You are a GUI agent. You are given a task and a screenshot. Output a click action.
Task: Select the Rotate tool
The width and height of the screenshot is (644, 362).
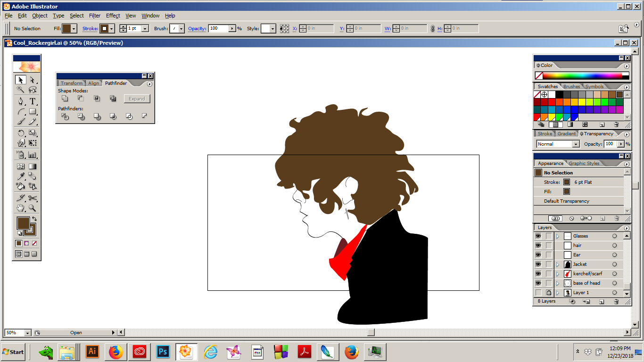(21, 133)
